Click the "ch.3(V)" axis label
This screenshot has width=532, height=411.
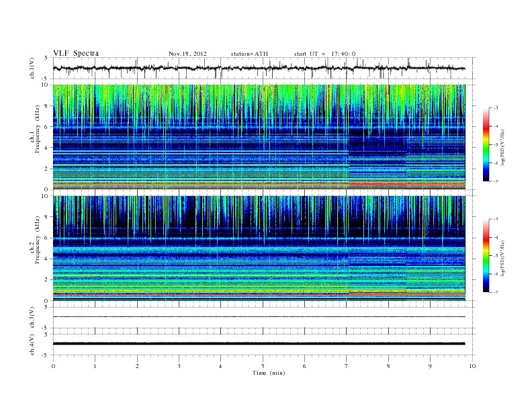[x=32, y=318]
